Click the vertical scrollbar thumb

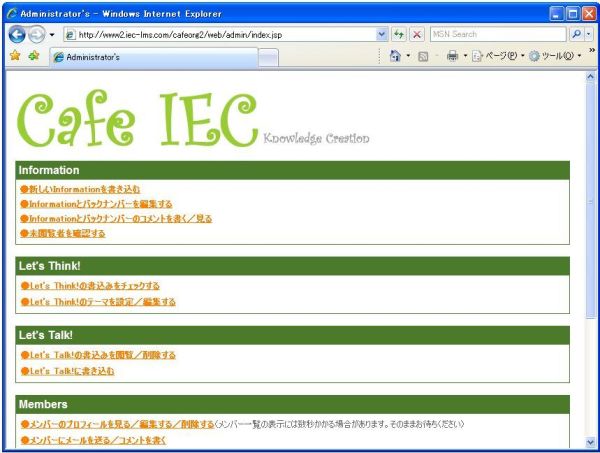click(590, 200)
